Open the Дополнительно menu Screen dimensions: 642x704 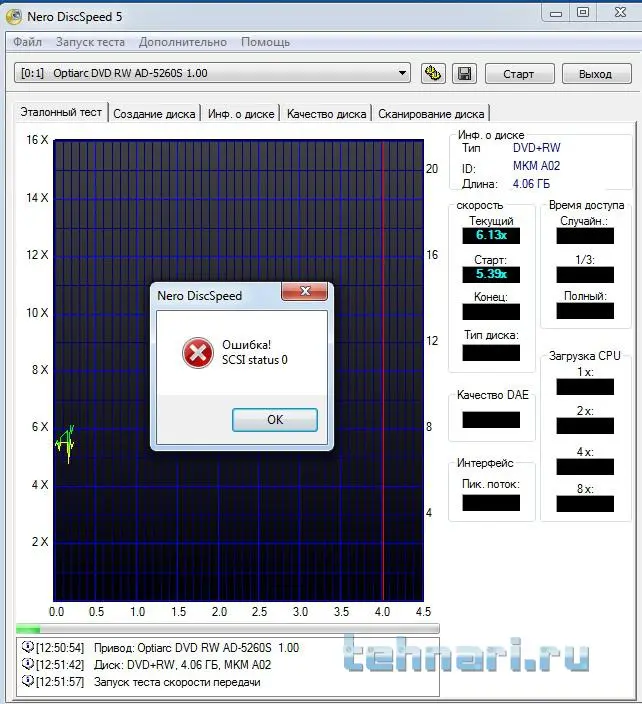(x=183, y=42)
